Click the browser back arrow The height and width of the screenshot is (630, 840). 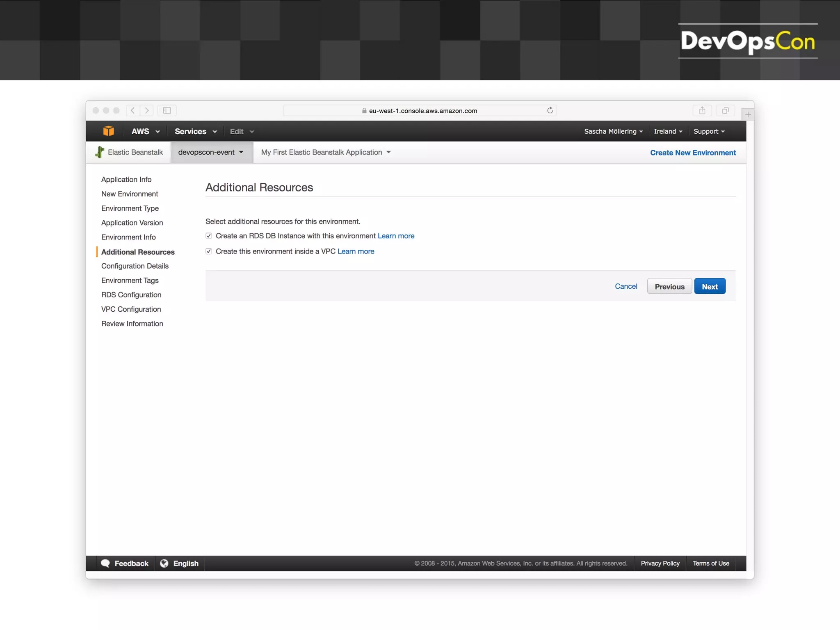tap(132, 110)
